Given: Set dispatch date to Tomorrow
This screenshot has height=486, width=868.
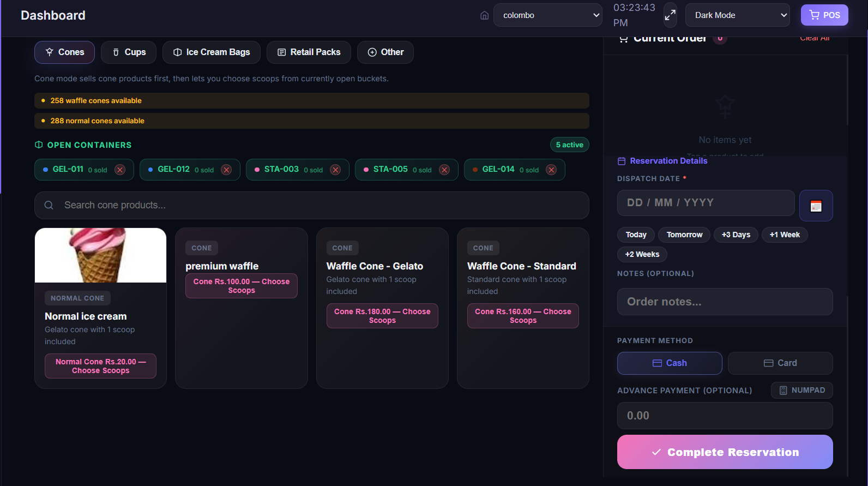Looking at the screenshot, I should pos(684,235).
